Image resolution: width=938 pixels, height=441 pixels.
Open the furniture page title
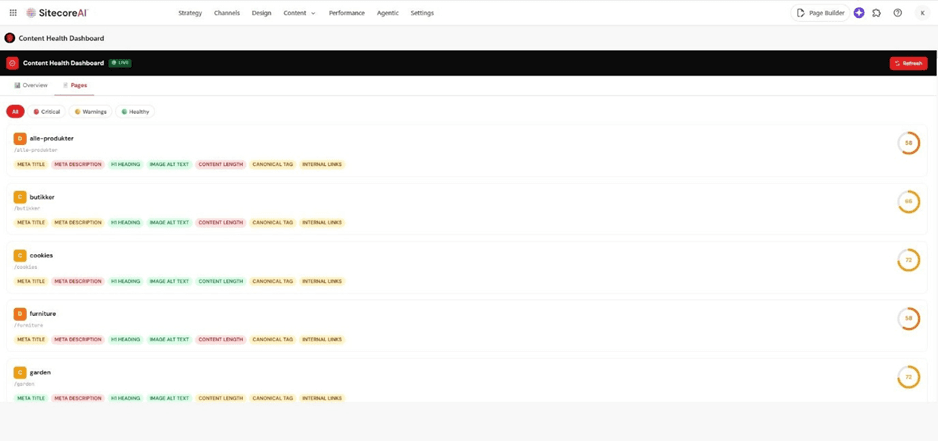42,314
